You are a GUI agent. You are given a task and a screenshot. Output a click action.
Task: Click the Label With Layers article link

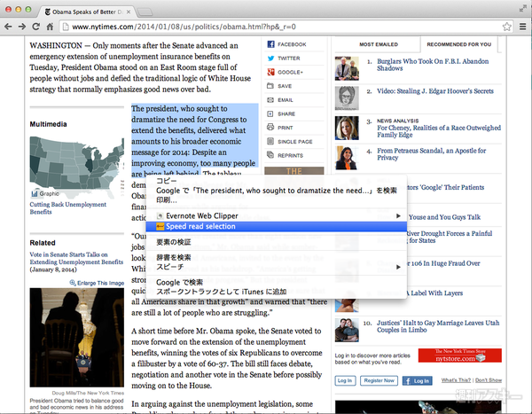pyautogui.click(x=436, y=293)
